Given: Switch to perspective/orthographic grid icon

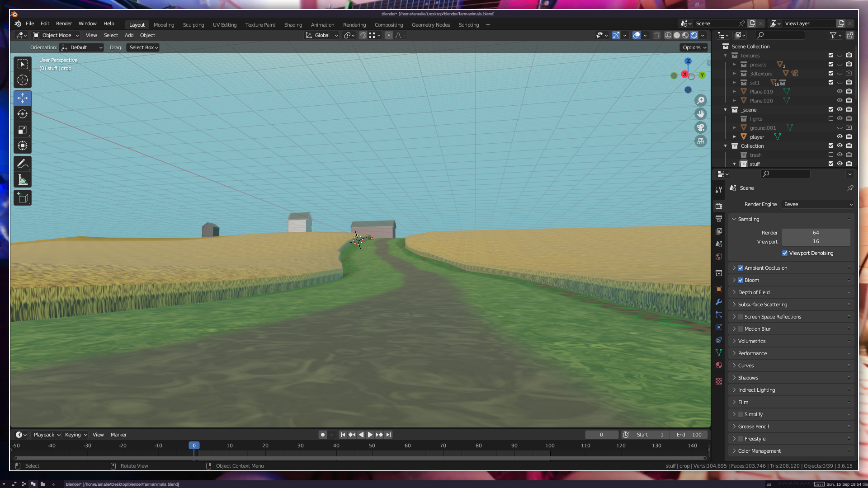Looking at the screenshot, I should click(701, 141).
